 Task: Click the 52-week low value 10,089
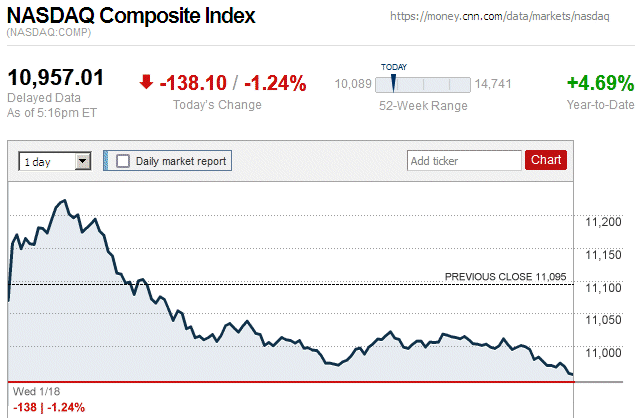tap(354, 85)
